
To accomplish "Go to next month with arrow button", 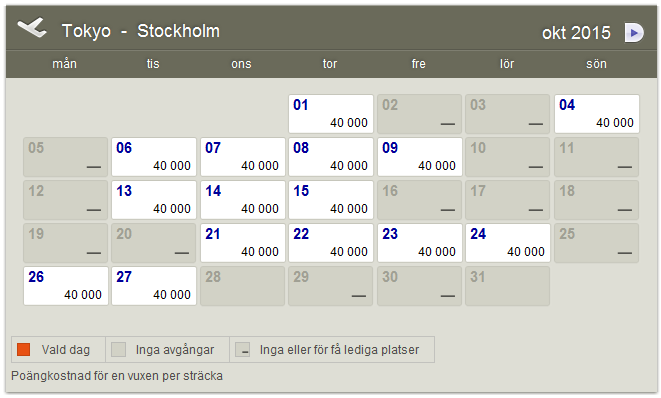I will 634,33.
